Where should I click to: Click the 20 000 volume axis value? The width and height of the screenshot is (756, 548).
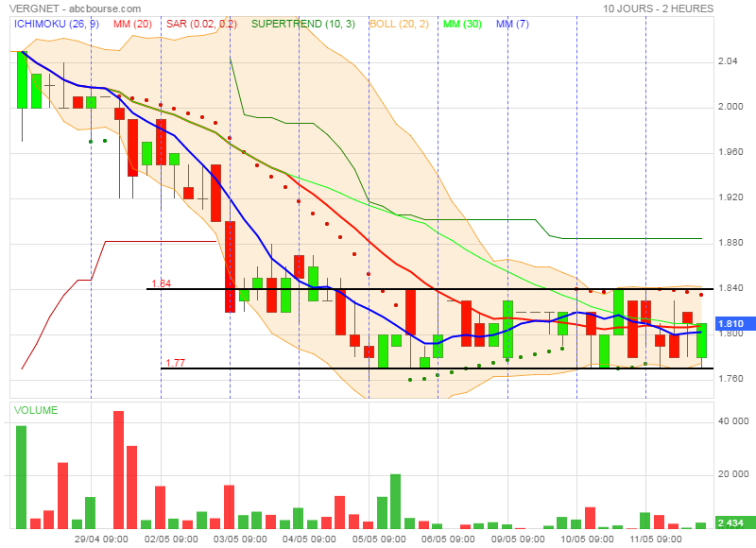[733, 474]
